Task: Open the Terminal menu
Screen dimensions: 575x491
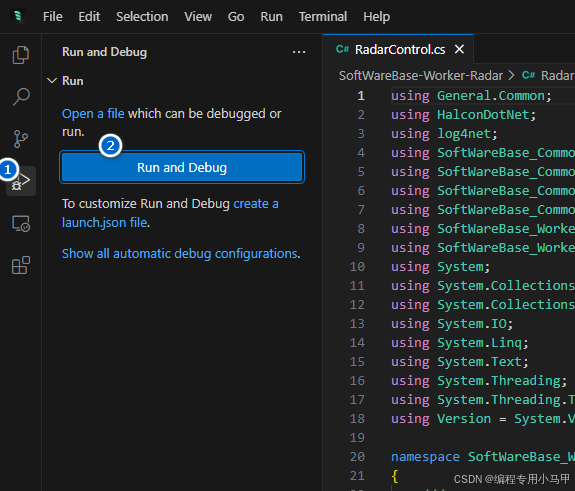Action: coord(323,17)
